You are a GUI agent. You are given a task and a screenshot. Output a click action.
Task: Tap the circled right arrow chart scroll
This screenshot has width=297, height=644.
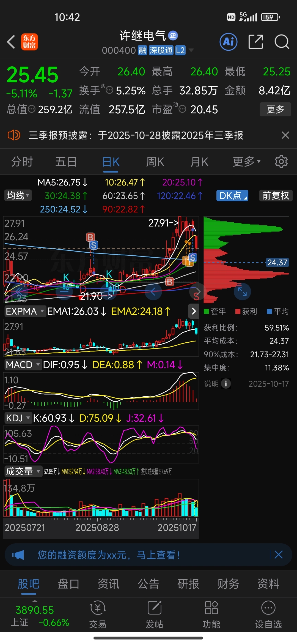click(x=197, y=292)
